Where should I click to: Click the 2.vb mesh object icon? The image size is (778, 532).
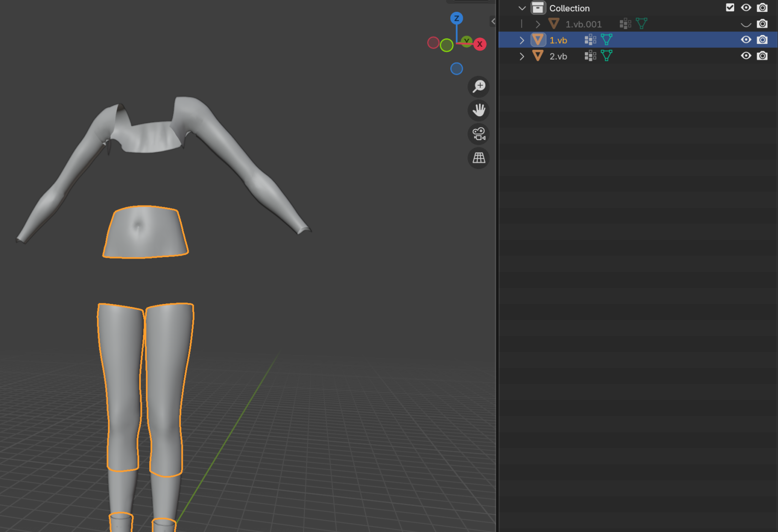coord(538,56)
